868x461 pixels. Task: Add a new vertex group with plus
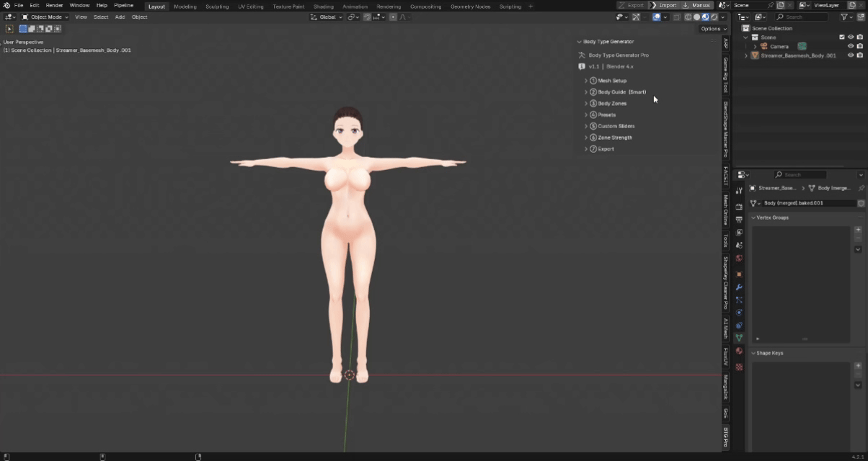[x=858, y=230]
